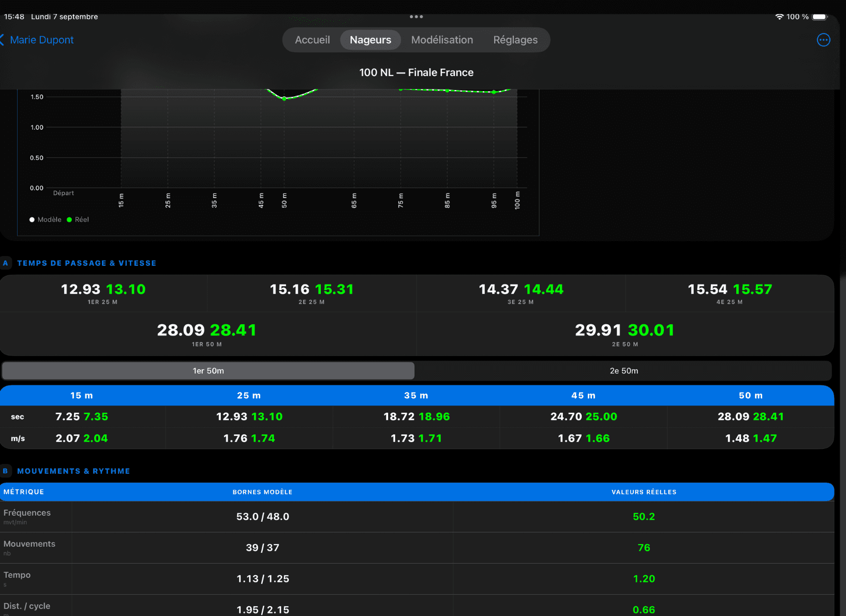Viewport: 846px width, 616px height.
Task: Open the more options ellipsis button
Action: click(823, 40)
